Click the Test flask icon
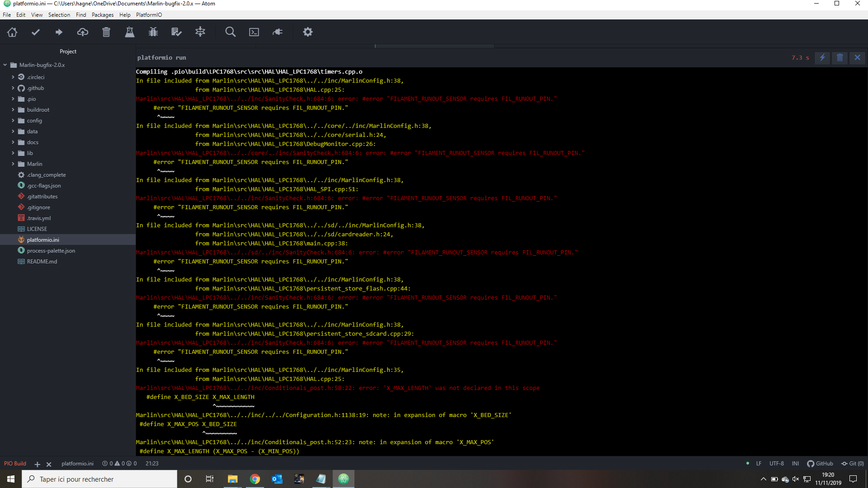The image size is (868, 488). 130,32
